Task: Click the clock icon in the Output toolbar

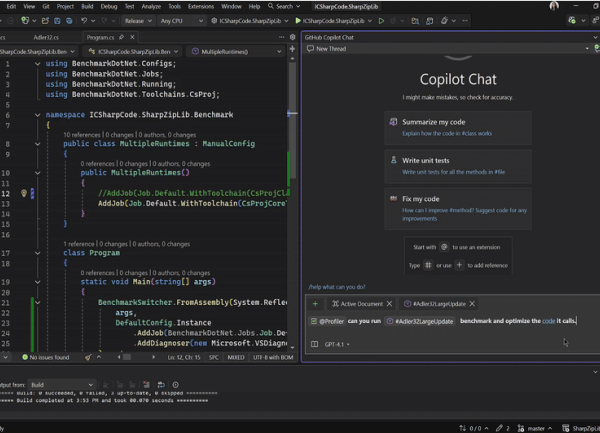Action: (x=176, y=385)
